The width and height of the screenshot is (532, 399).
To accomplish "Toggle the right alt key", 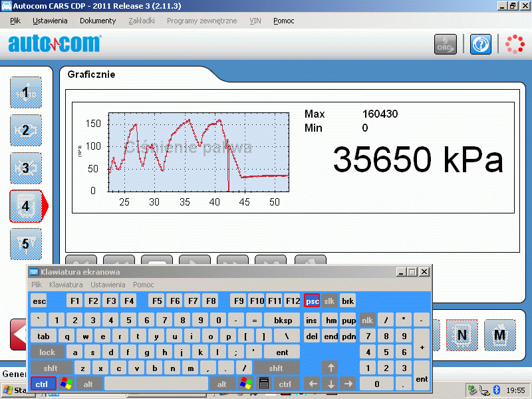I will (222, 384).
